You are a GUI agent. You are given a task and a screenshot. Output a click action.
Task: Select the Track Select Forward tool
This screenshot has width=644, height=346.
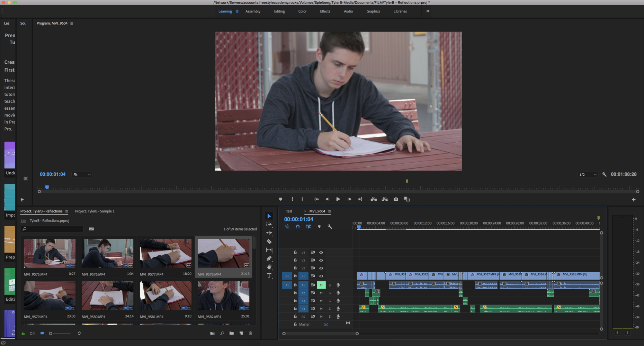pyautogui.click(x=269, y=225)
